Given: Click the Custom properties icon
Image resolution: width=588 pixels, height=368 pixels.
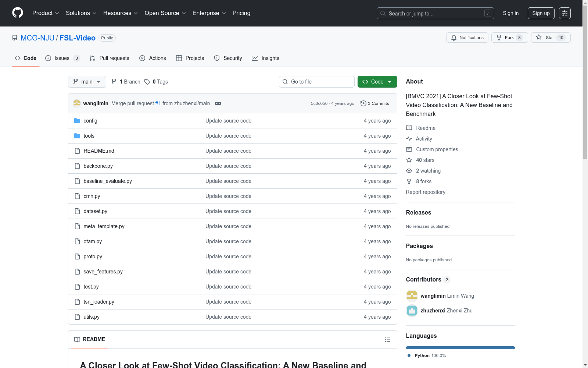Looking at the screenshot, I should [409, 149].
